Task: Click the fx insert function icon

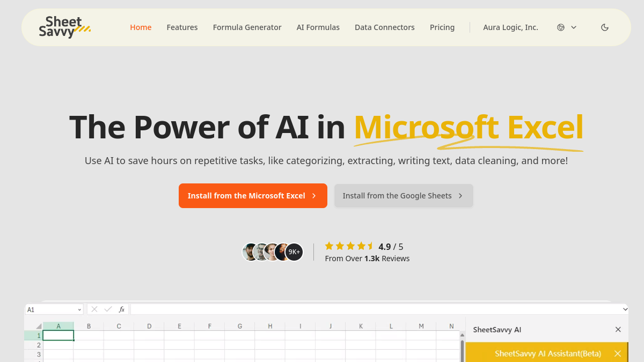Action: [x=122, y=309]
